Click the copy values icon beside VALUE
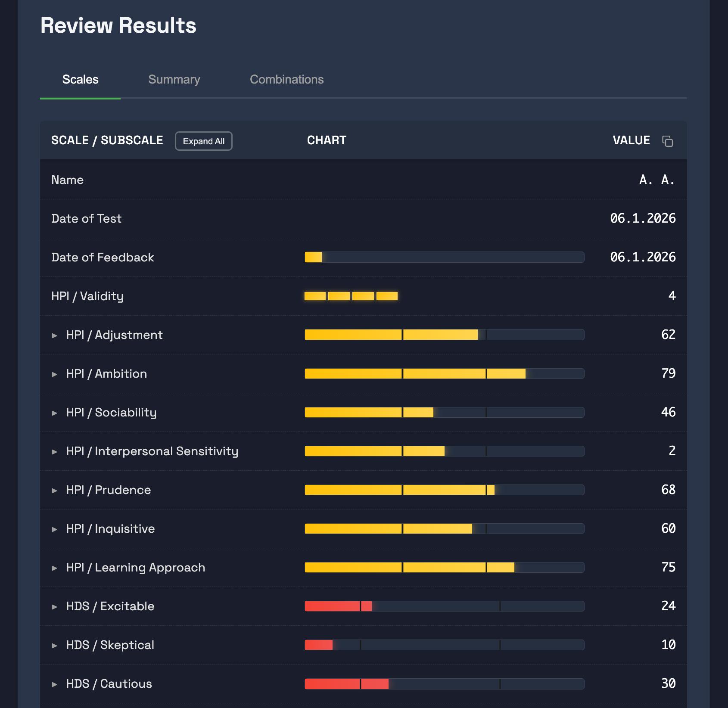This screenshot has height=708, width=728. pos(667,141)
